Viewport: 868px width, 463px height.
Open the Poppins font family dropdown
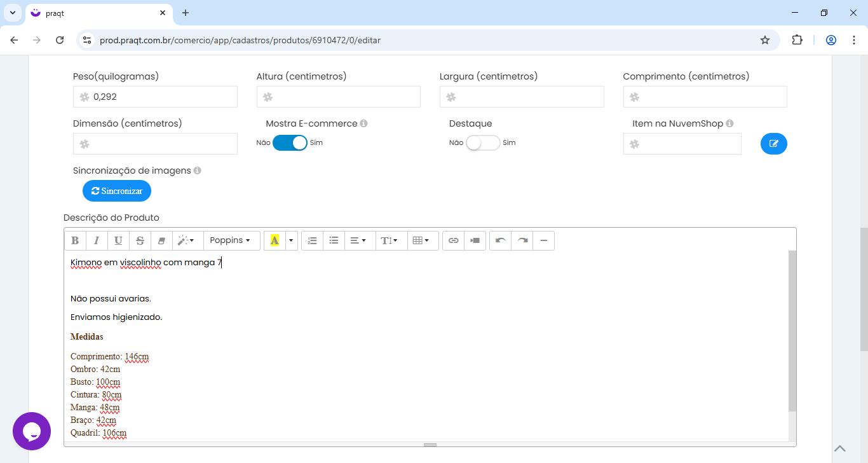pos(230,240)
